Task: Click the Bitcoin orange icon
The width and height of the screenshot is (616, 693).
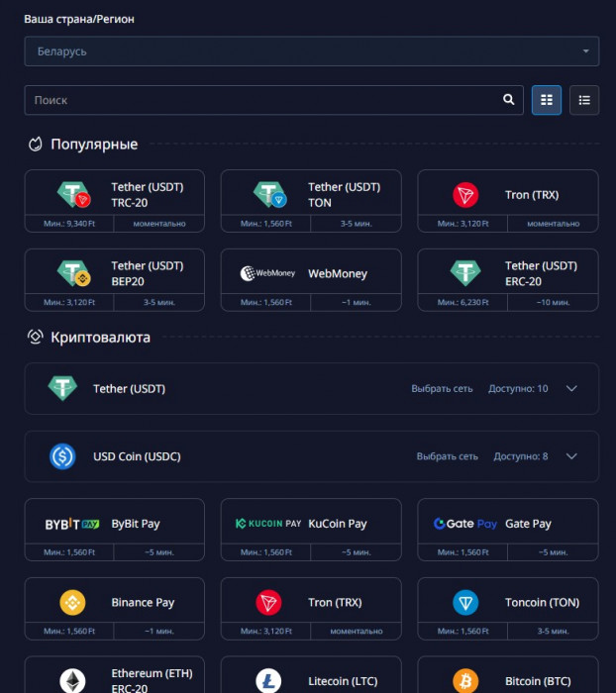Action: coord(465,681)
